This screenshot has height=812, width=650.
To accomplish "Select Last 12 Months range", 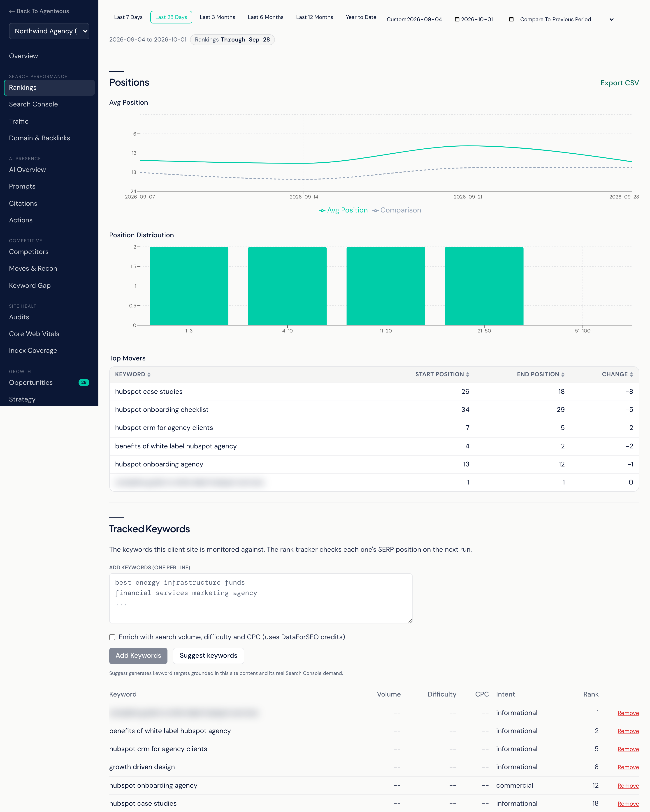I will tap(315, 17).
